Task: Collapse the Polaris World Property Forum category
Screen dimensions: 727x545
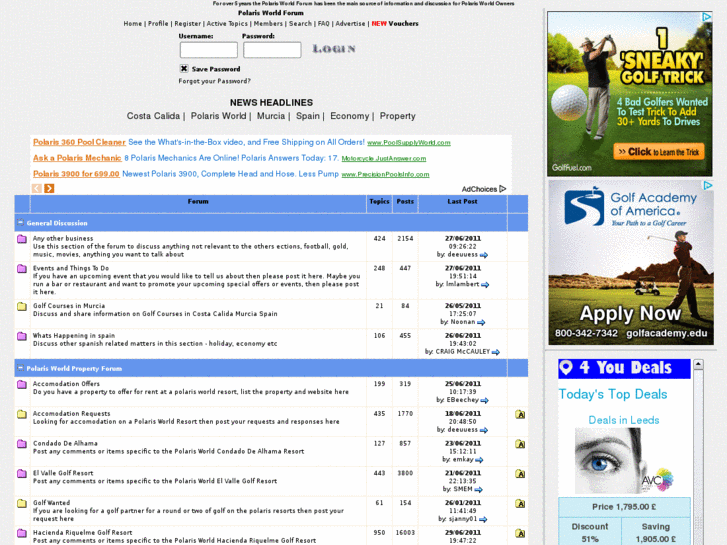Action: pos(20,368)
